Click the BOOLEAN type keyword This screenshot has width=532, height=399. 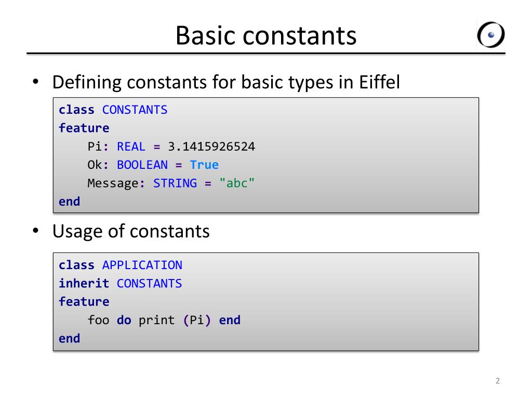pos(142,165)
